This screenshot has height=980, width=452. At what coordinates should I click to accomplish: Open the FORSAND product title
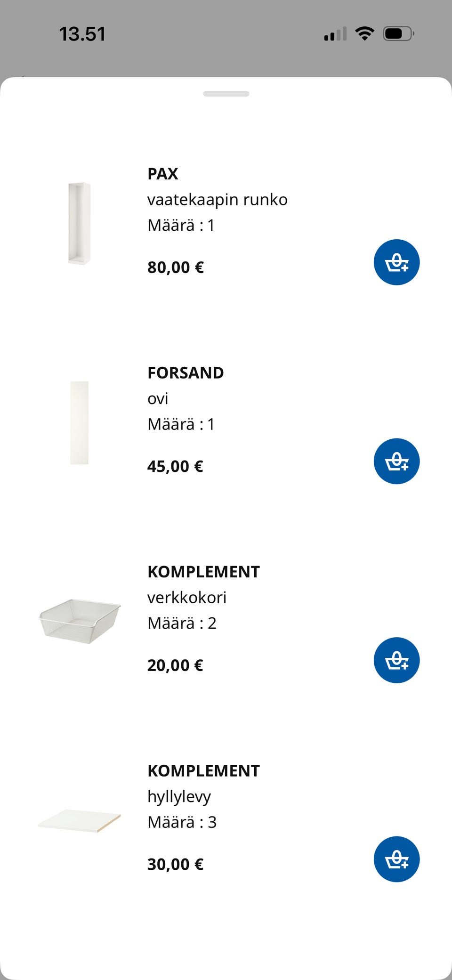(x=186, y=373)
